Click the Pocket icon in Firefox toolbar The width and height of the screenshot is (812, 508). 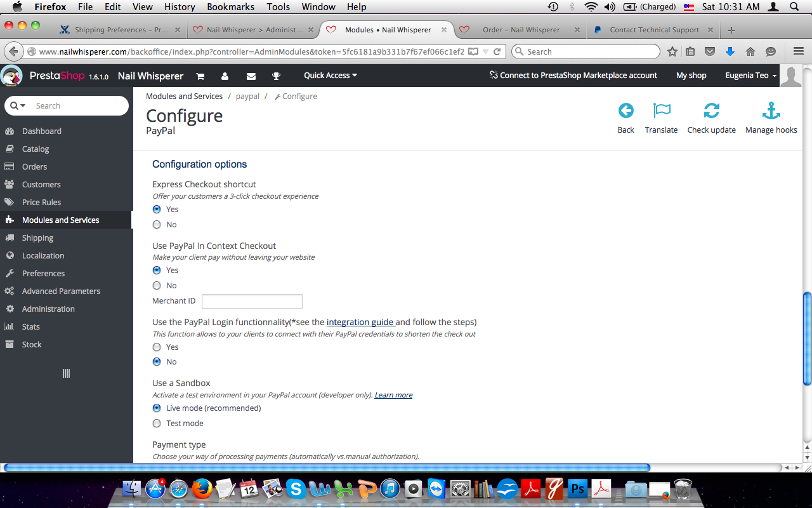pyautogui.click(x=710, y=51)
